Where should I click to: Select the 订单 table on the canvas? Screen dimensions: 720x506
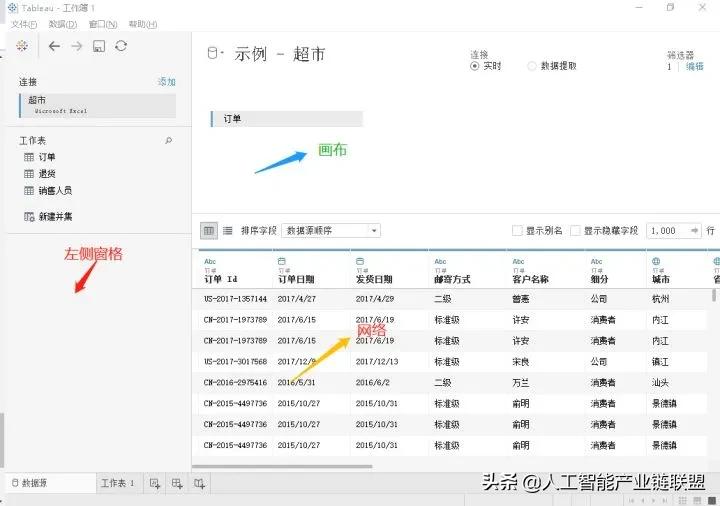tap(287, 119)
